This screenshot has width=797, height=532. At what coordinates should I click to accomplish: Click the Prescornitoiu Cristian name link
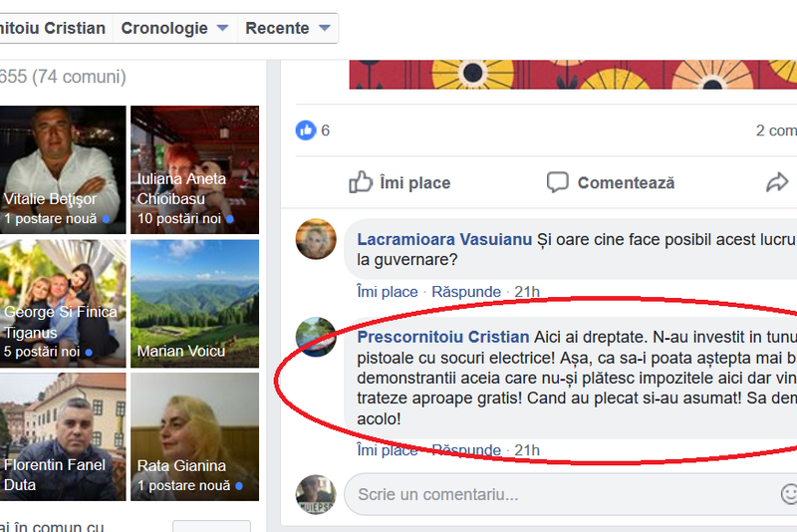(443, 337)
